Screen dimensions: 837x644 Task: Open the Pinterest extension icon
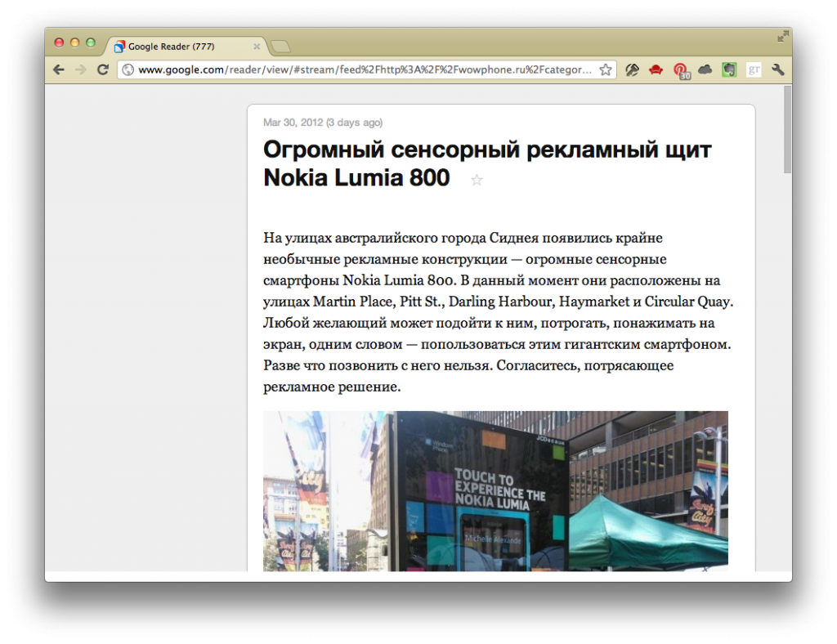(x=681, y=71)
